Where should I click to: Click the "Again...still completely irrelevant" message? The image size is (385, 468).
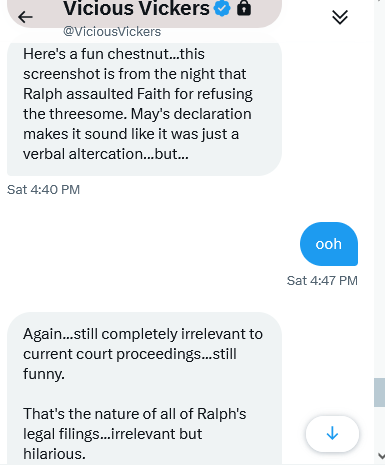click(x=144, y=388)
